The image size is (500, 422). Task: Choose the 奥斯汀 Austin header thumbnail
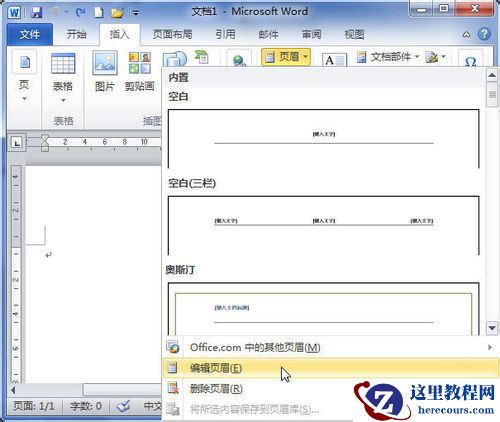[323, 309]
